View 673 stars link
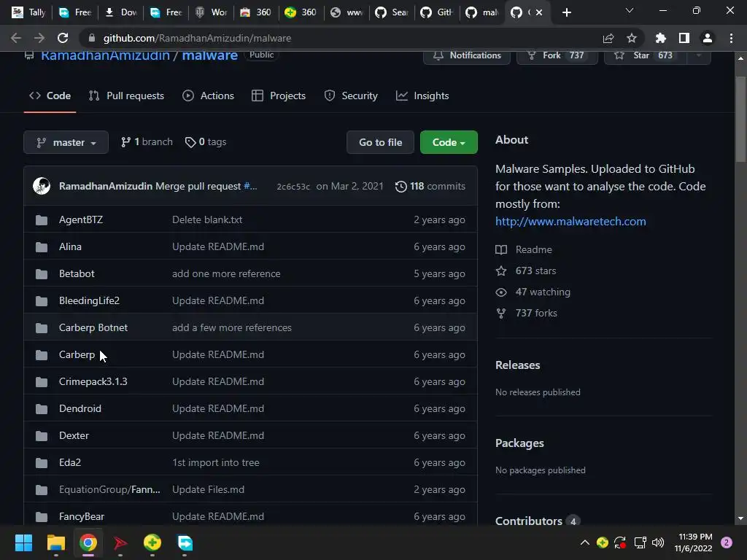 (526, 271)
